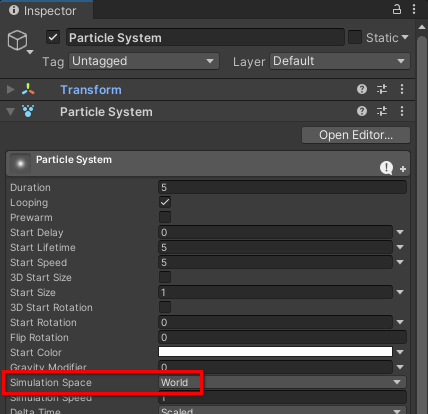Click the Gravity Modifier value field
The height and width of the screenshot is (414, 428).
click(x=275, y=367)
